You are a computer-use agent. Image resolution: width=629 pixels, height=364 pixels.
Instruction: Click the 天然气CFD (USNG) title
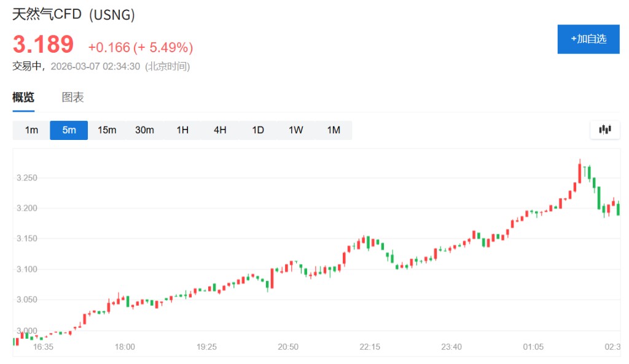74,14
